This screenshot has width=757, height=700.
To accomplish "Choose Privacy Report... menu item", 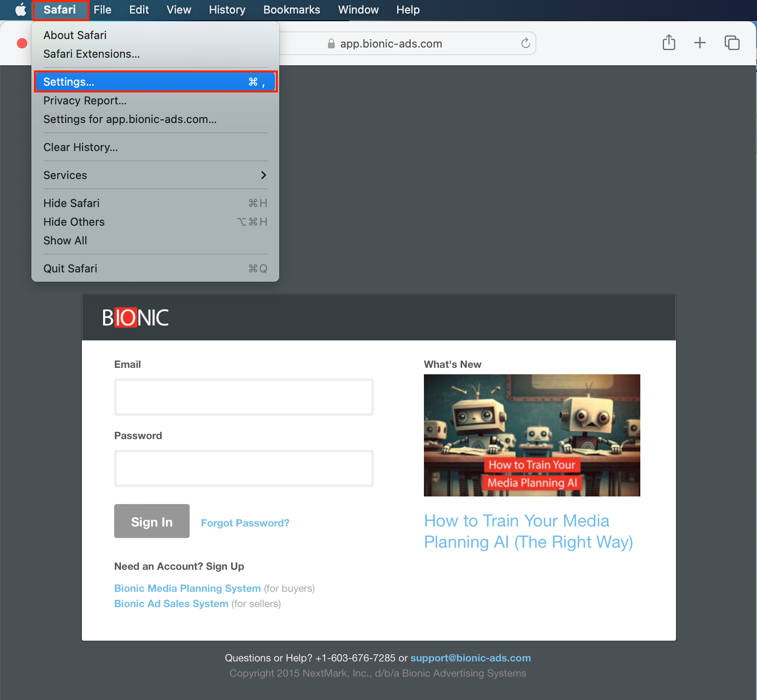I will [x=85, y=101].
